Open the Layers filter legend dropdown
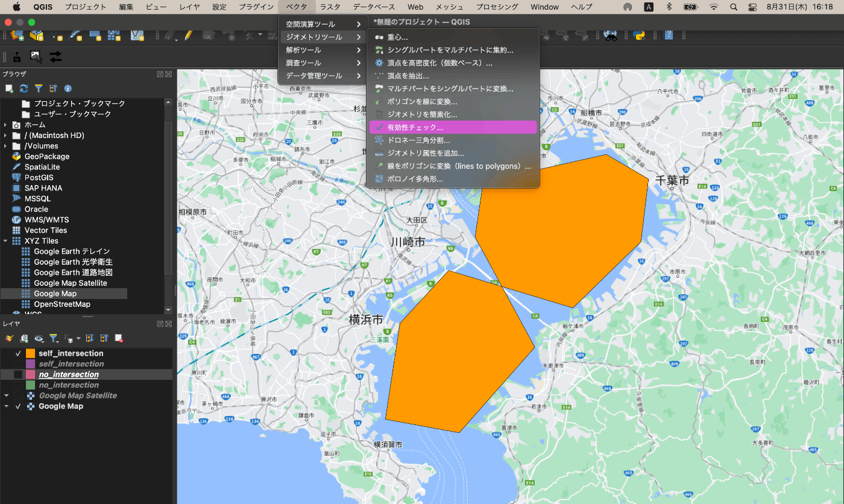Screen dimensions: 844x504 coord(54,339)
